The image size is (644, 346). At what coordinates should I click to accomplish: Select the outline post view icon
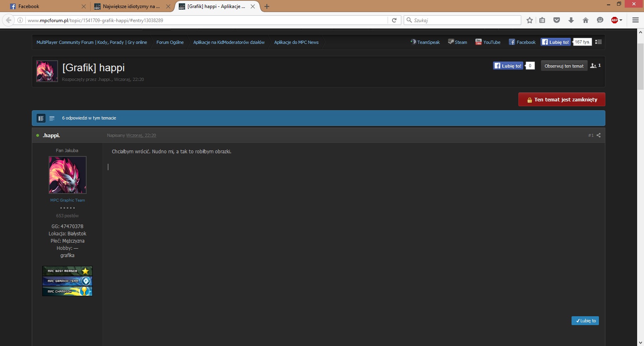52,118
